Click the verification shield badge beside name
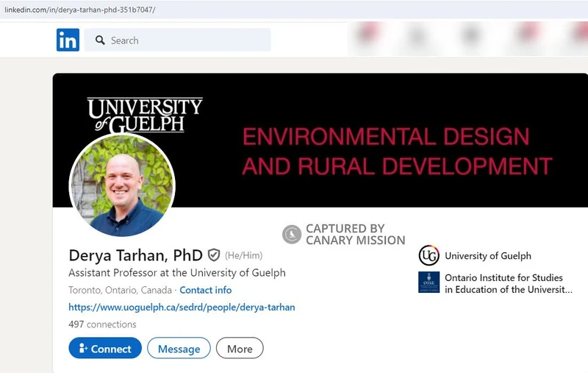The height and width of the screenshot is (373, 588). 214,255
